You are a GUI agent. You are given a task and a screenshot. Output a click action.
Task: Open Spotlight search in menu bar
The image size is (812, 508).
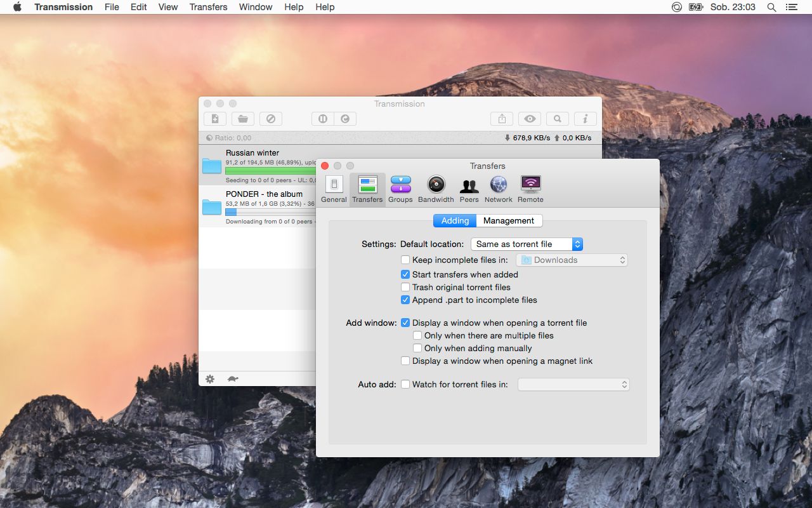[x=771, y=7]
